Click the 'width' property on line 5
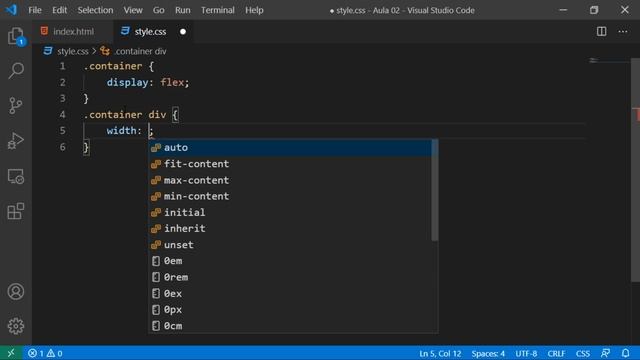 pyautogui.click(x=122, y=131)
